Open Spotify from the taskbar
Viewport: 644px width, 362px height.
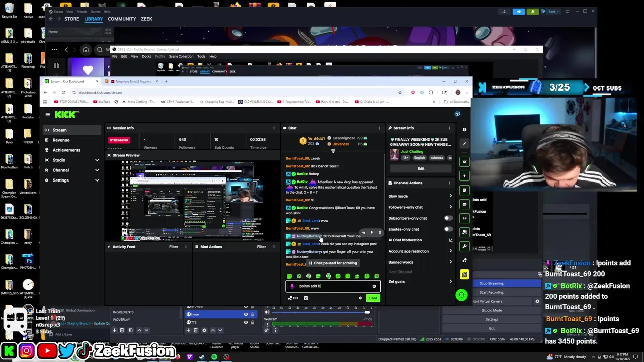pyautogui.click(x=214, y=357)
